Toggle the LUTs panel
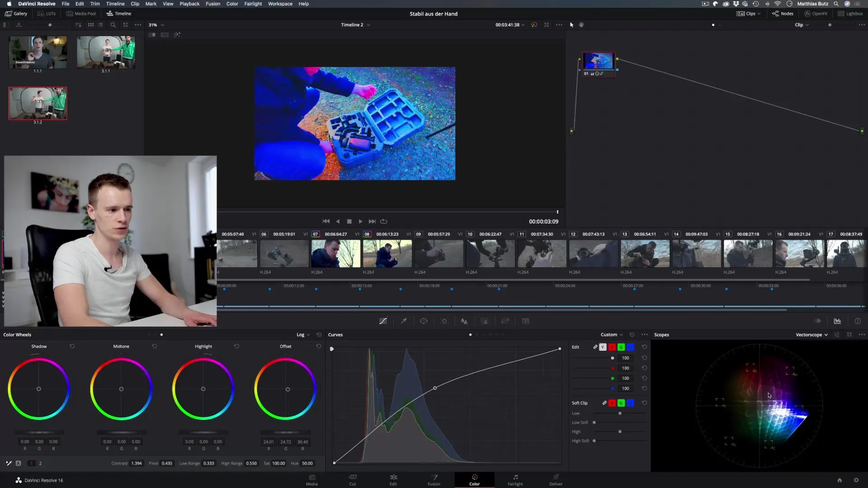868x488 pixels. click(47, 14)
